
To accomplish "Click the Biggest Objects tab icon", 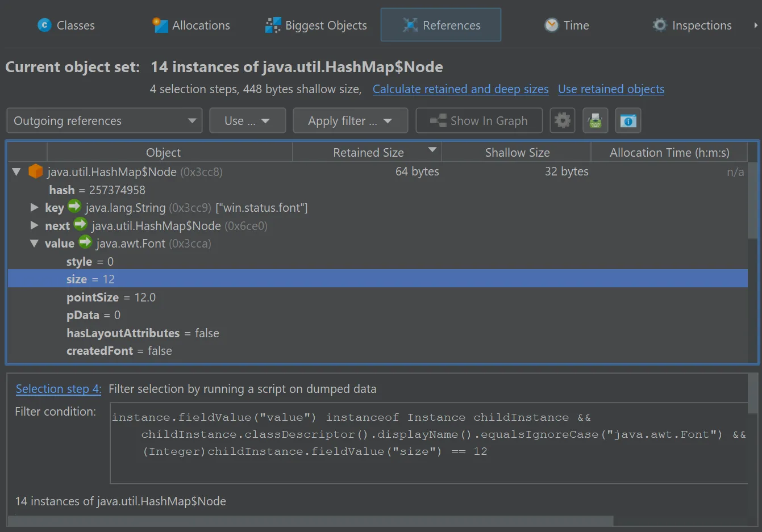I will (x=273, y=25).
